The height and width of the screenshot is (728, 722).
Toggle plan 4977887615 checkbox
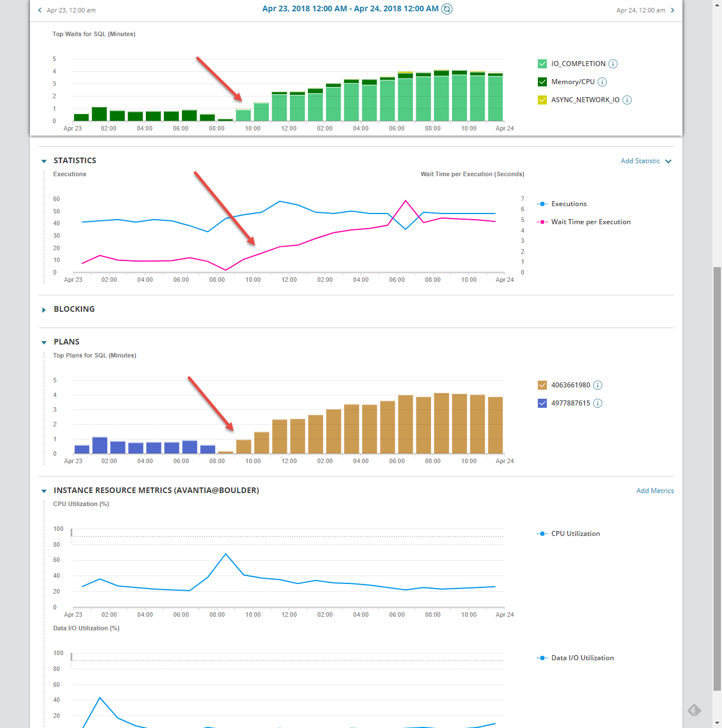click(542, 403)
